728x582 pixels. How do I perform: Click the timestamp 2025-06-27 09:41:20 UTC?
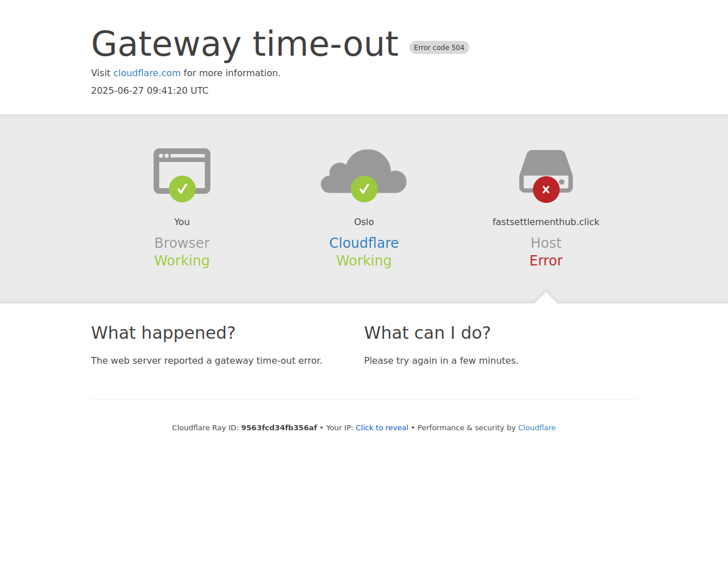(x=150, y=90)
